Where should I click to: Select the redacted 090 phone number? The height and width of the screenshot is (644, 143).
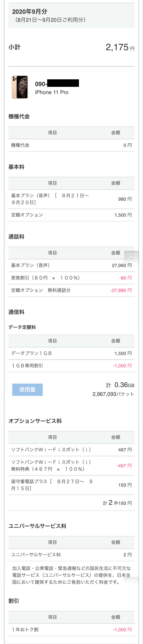coord(57,84)
